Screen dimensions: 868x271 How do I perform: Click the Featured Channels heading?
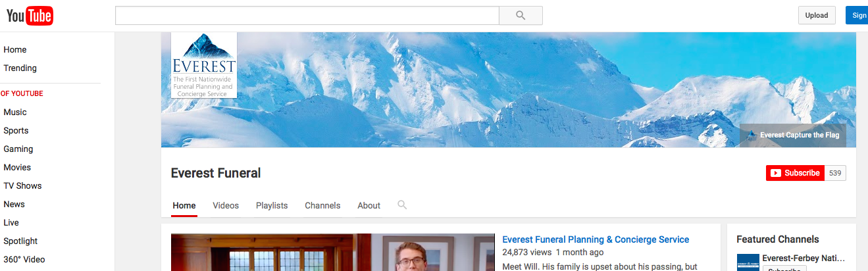click(778, 239)
